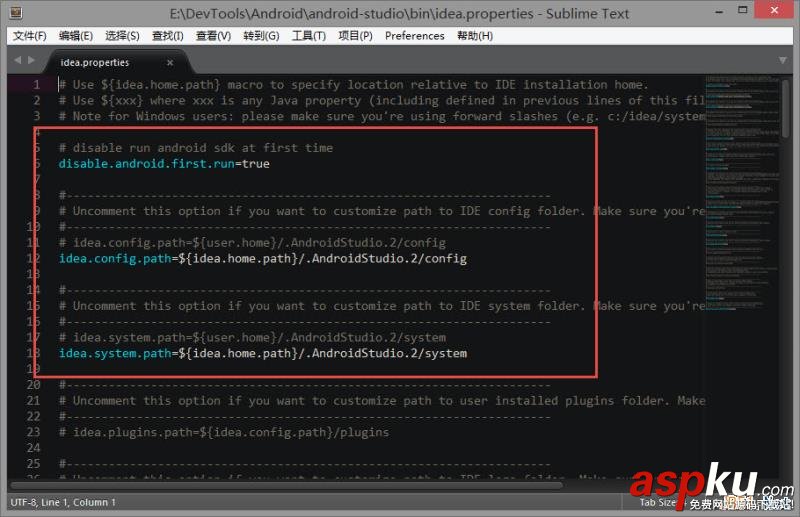Click the Sublime Text window icon
The image size is (800, 517).
point(16,12)
